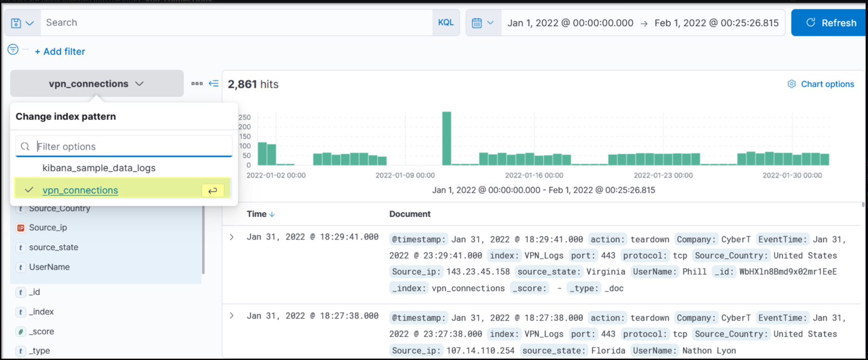Viewport: 868px width, 360px height.
Task: Open the vpn_connections index pattern dropdown
Action: click(97, 84)
